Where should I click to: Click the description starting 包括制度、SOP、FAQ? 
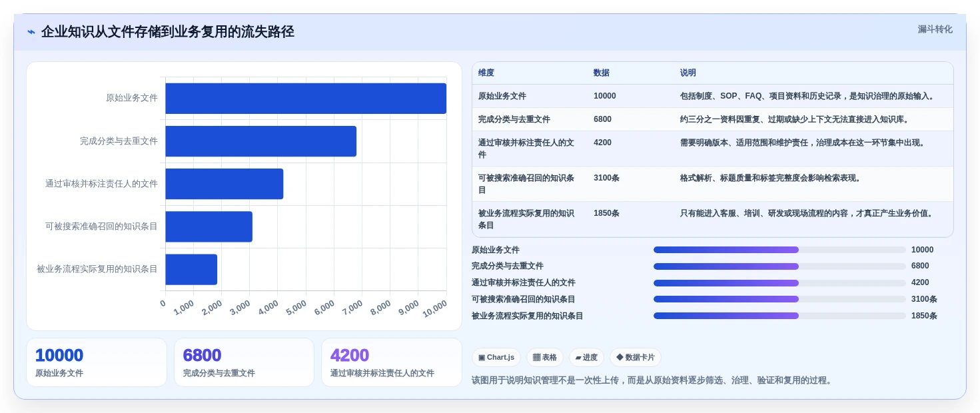click(809, 96)
